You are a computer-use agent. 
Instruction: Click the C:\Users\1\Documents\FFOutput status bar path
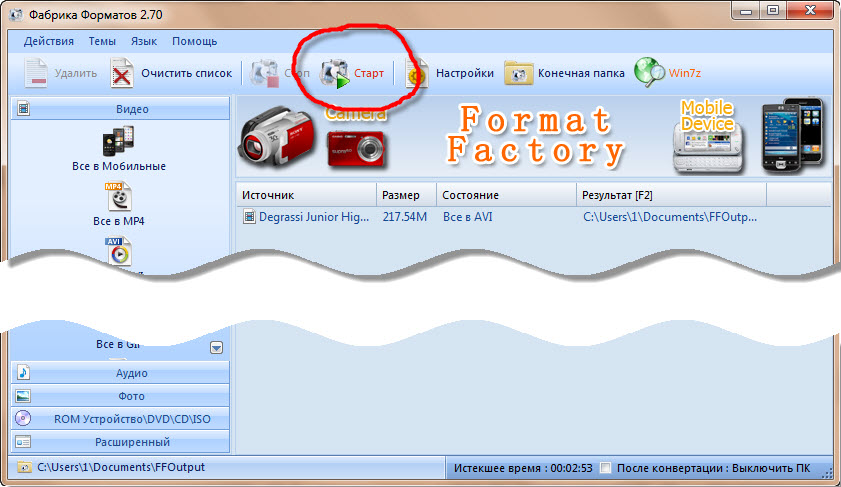[x=121, y=467]
